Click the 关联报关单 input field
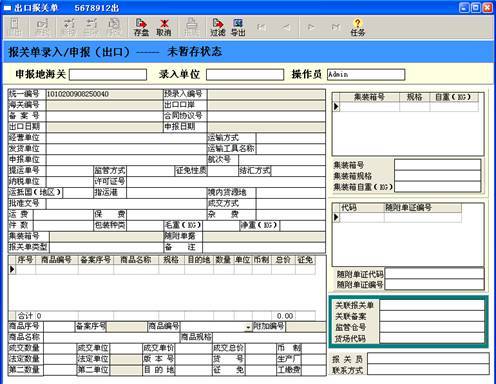The image size is (496, 384). tap(432, 305)
